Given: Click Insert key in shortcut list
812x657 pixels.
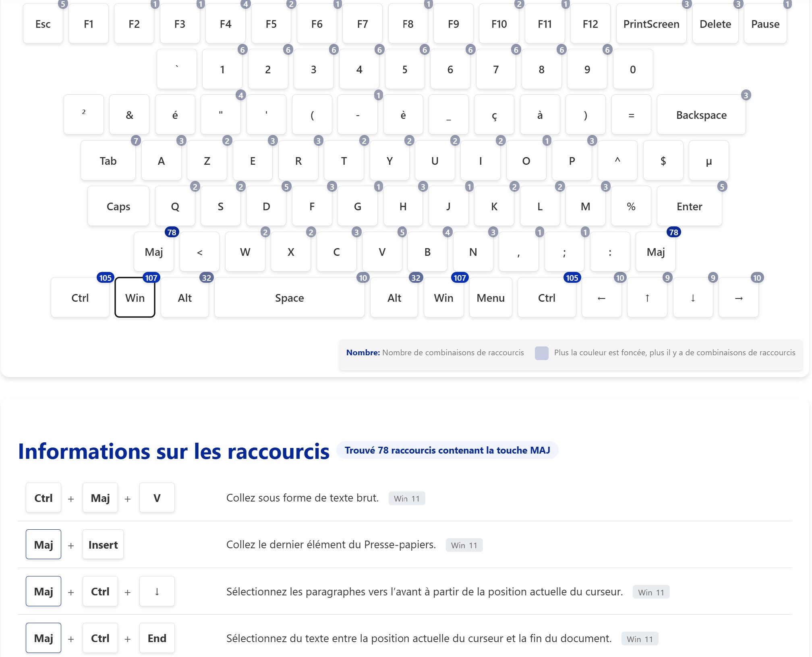Looking at the screenshot, I should [x=103, y=545].
